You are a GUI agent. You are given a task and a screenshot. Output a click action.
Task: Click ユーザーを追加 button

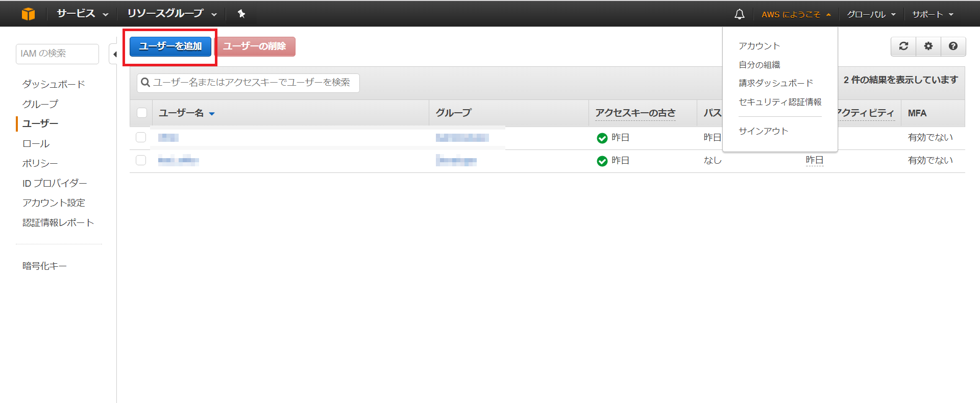click(170, 46)
